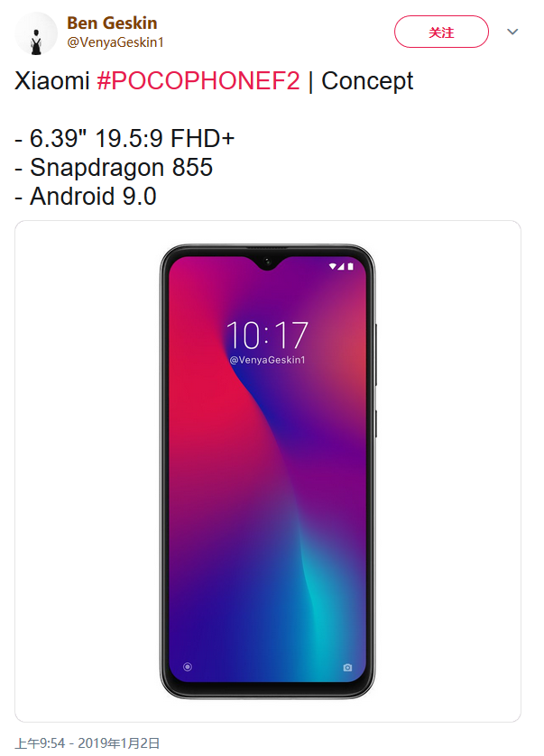Image resolution: width=544 pixels, height=756 pixels.
Task: Open Ben Geskin's profile avatar
Action: click(x=36, y=34)
